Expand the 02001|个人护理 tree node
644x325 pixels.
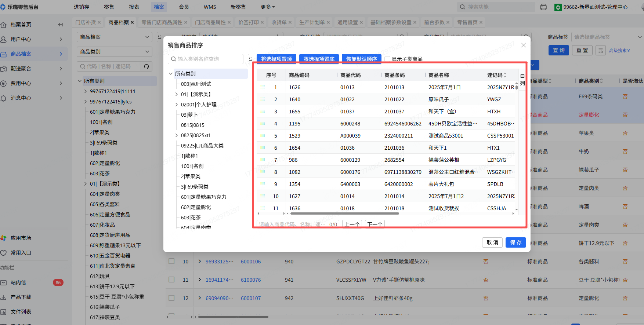click(177, 105)
